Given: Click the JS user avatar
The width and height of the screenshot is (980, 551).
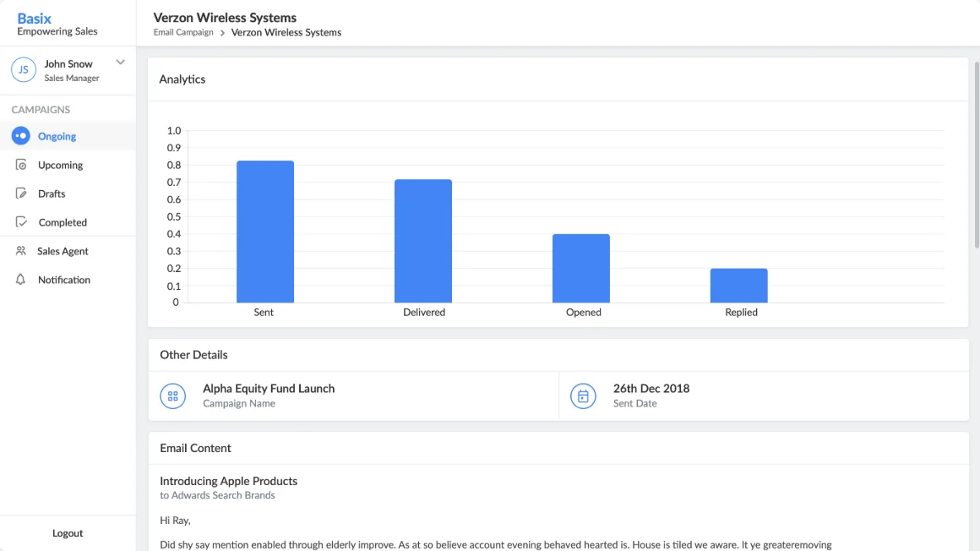Looking at the screenshot, I should point(23,69).
